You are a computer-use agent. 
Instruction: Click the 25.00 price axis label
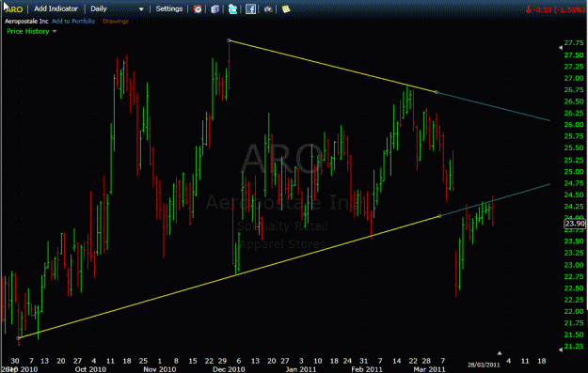pos(574,172)
